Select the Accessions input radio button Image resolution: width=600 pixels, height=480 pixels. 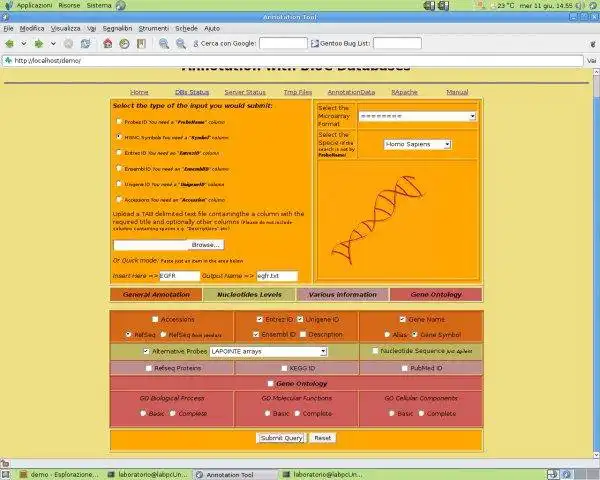(119, 199)
